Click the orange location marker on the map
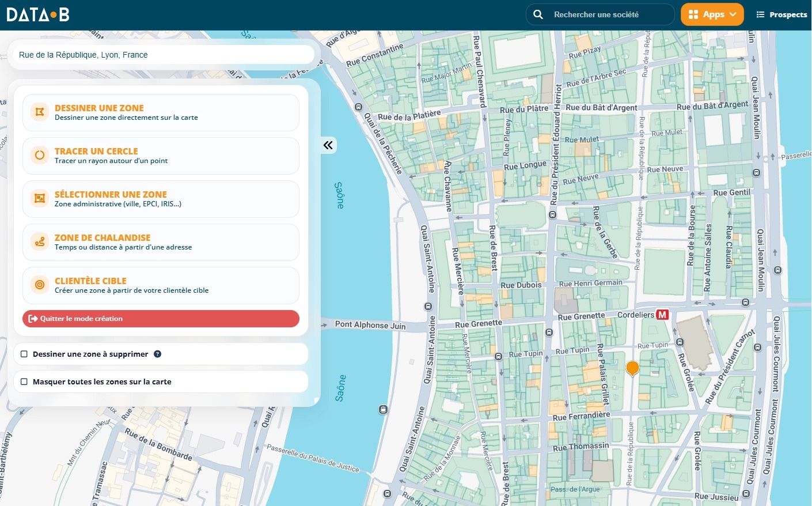This screenshot has width=812, height=506. point(632,368)
